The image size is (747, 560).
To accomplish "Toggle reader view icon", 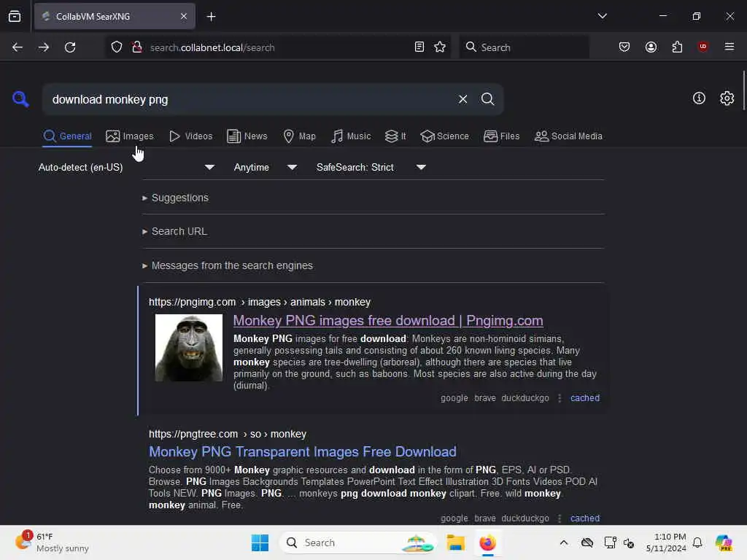I will (419, 47).
